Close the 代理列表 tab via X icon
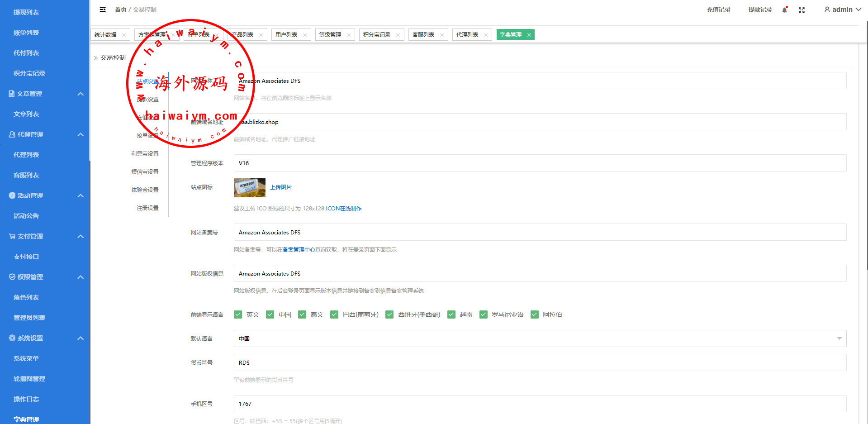This screenshot has height=424, width=868. pyautogui.click(x=486, y=35)
